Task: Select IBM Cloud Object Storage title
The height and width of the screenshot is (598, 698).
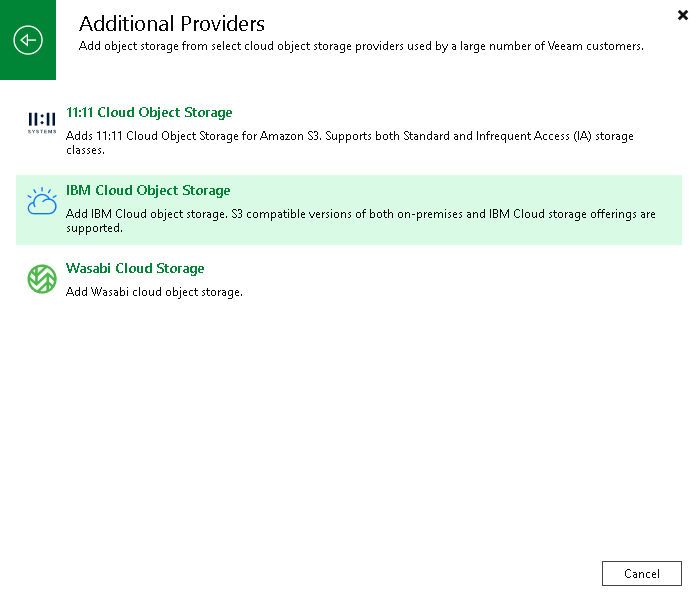Action: click(x=148, y=190)
